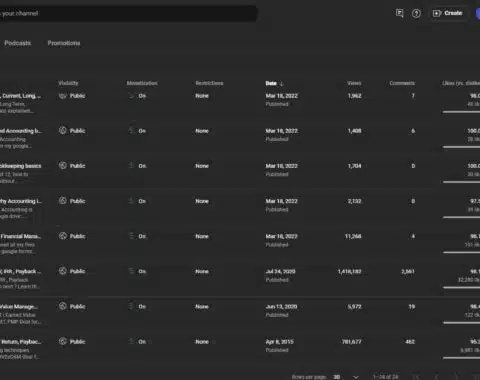Viewport: 480px width, 380px height.
Task: Click the search across your channel field
Action: (128, 13)
